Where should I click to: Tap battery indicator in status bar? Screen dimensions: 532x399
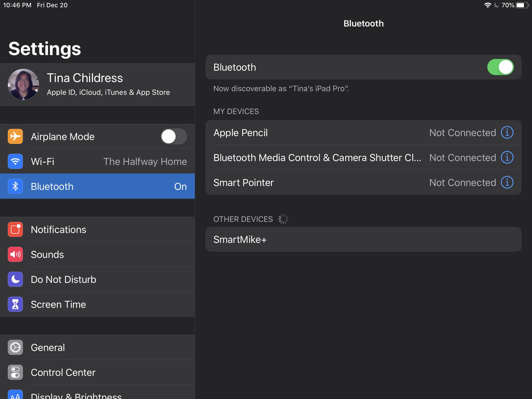[x=522, y=5]
